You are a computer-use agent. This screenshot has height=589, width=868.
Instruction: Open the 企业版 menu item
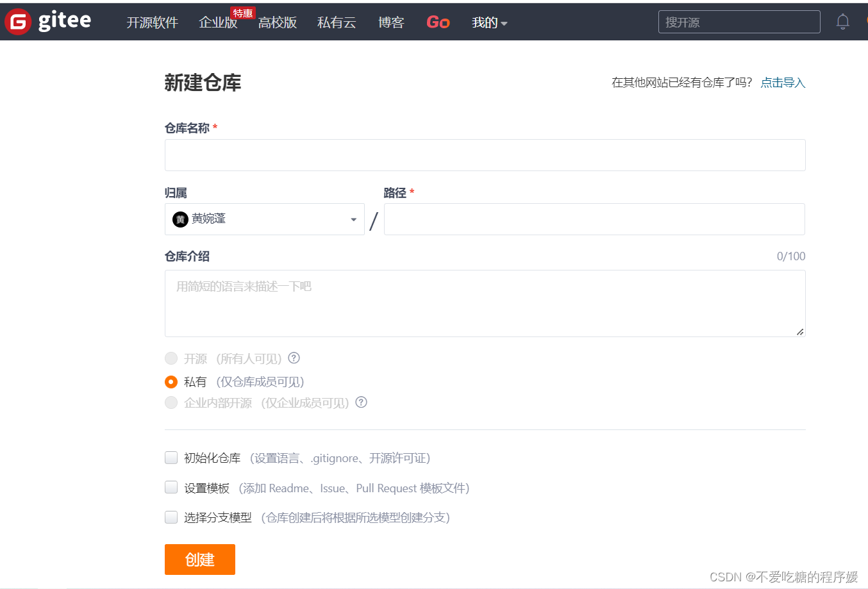pos(218,22)
